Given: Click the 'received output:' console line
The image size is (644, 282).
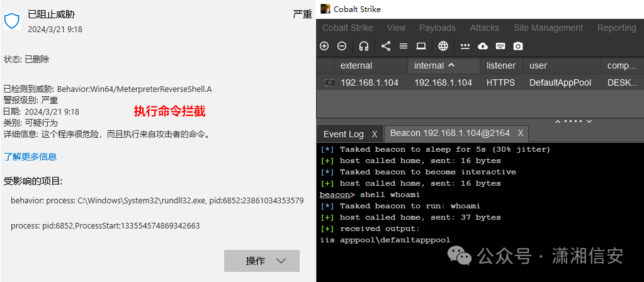Looking at the screenshot, I should pos(370,228).
